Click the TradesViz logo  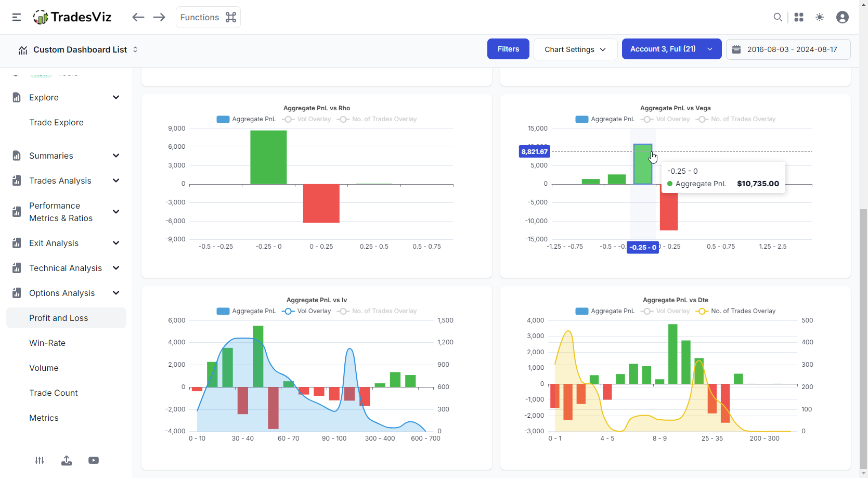(x=72, y=17)
